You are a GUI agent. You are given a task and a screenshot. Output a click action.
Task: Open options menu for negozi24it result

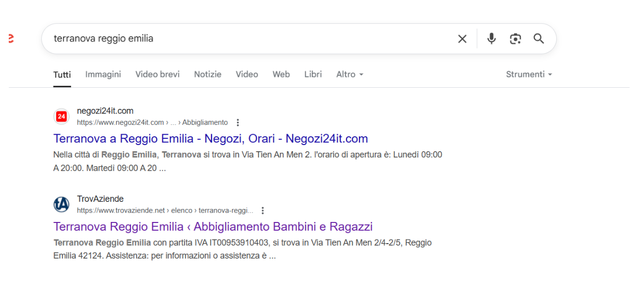coord(238,123)
